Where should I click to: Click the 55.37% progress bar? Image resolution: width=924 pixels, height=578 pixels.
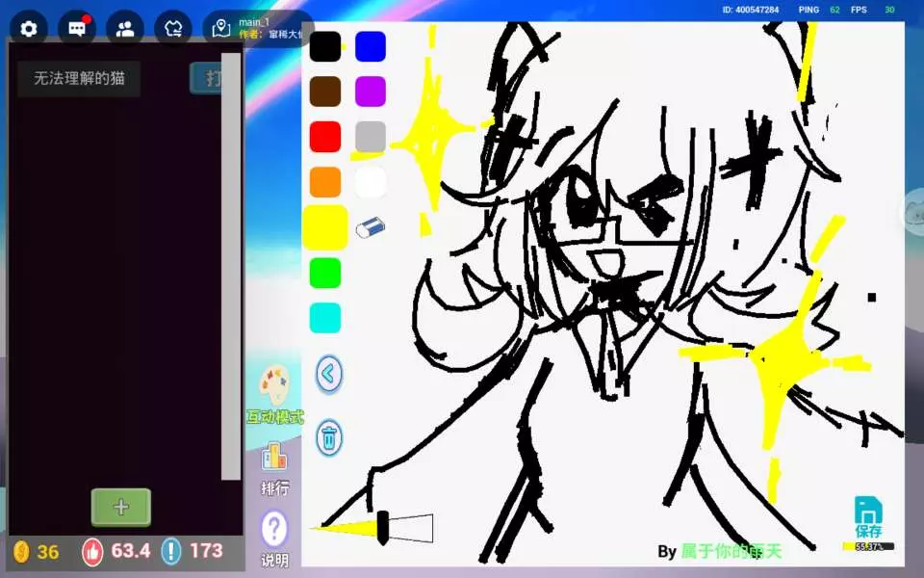(x=868, y=547)
